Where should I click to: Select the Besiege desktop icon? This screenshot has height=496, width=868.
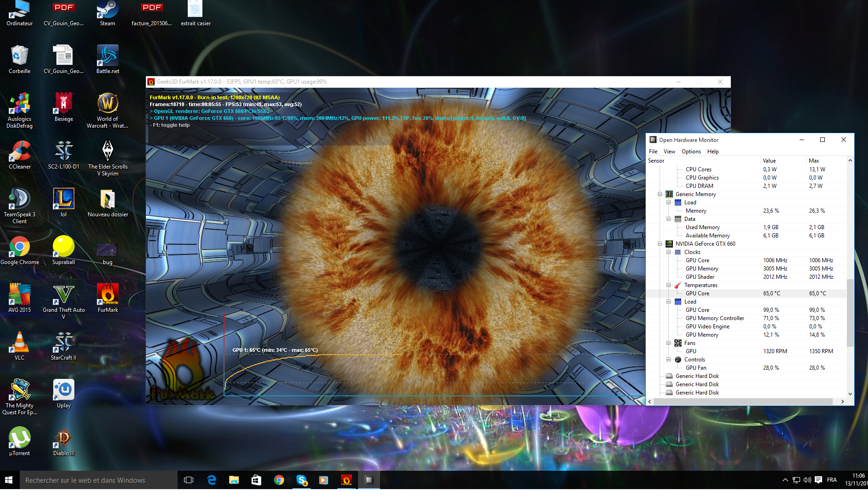point(64,107)
